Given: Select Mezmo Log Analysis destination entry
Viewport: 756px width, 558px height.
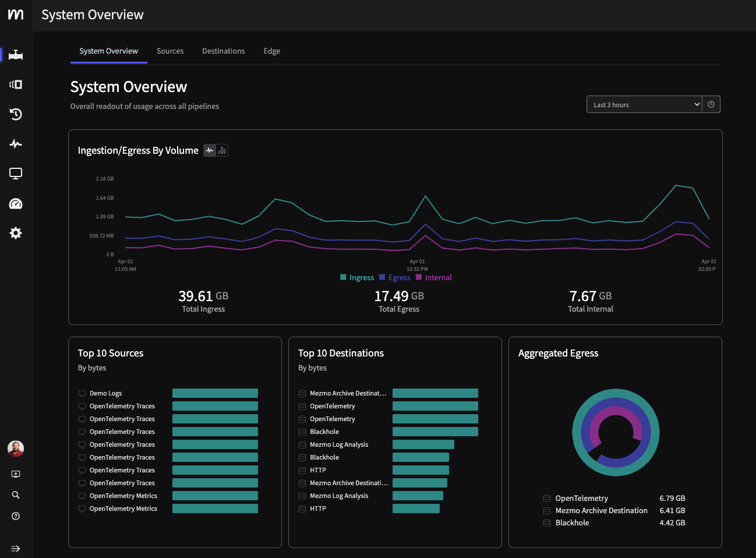Looking at the screenshot, I should tap(339, 445).
